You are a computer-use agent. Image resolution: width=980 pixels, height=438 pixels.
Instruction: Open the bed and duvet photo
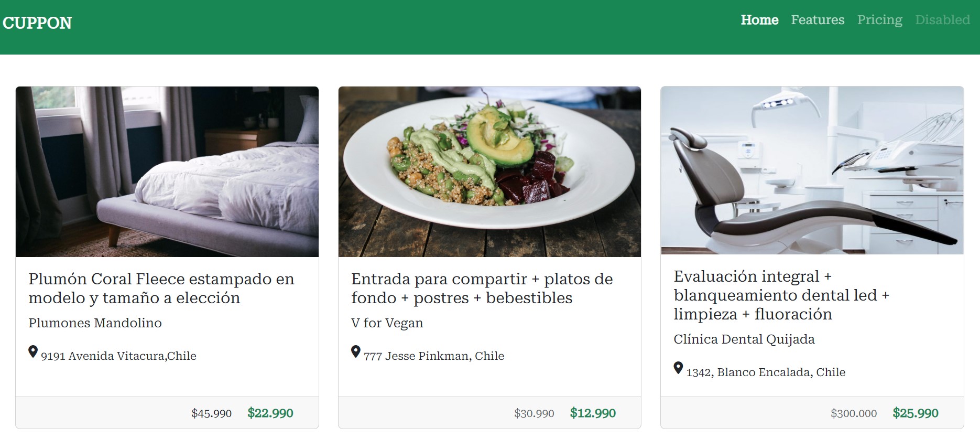167,172
